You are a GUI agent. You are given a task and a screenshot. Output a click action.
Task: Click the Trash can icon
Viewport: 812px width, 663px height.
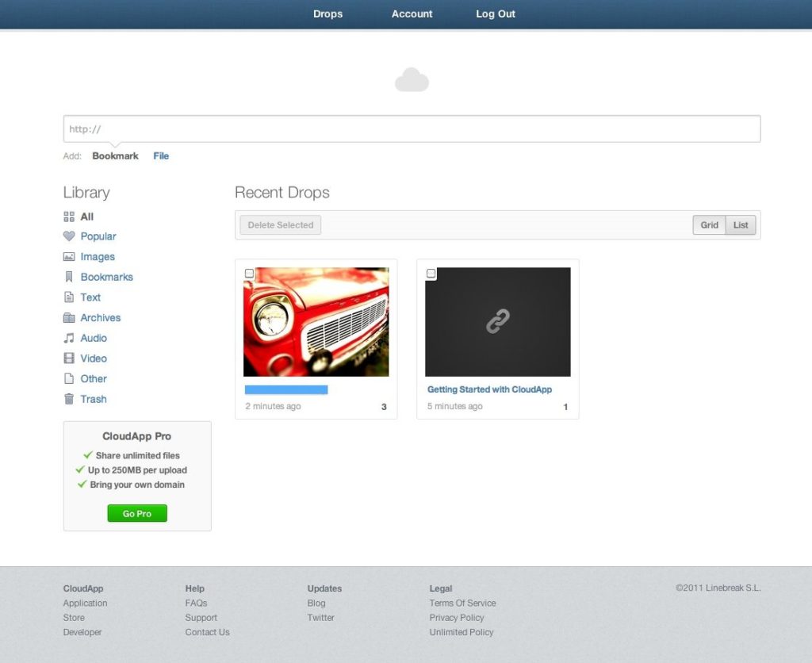point(69,399)
